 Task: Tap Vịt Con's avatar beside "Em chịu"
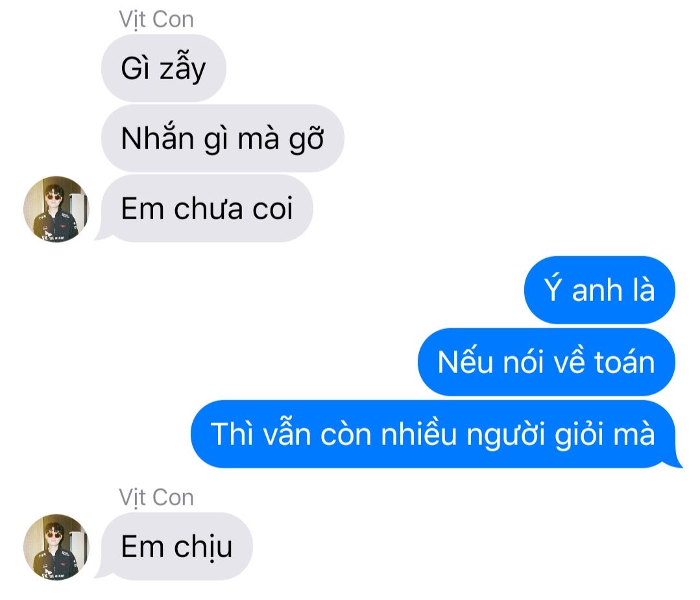(56, 547)
